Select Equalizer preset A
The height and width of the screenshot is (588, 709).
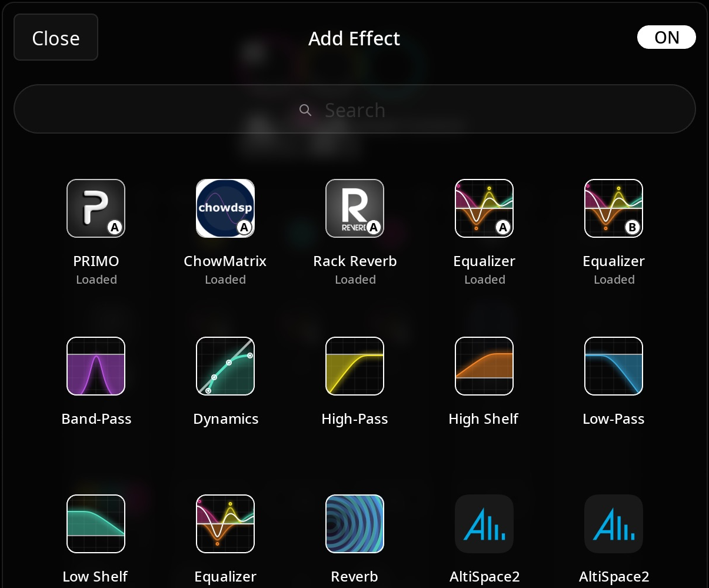point(484,208)
